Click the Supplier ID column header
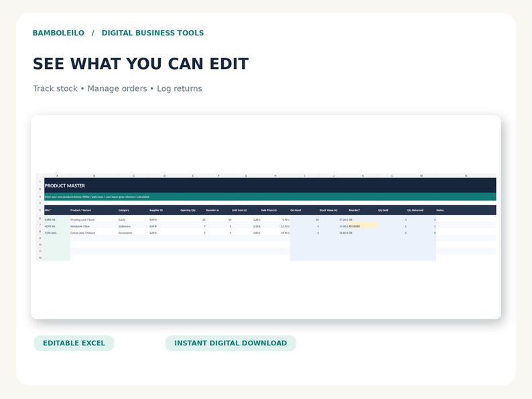532x399 pixels. [x=164, y=210]
